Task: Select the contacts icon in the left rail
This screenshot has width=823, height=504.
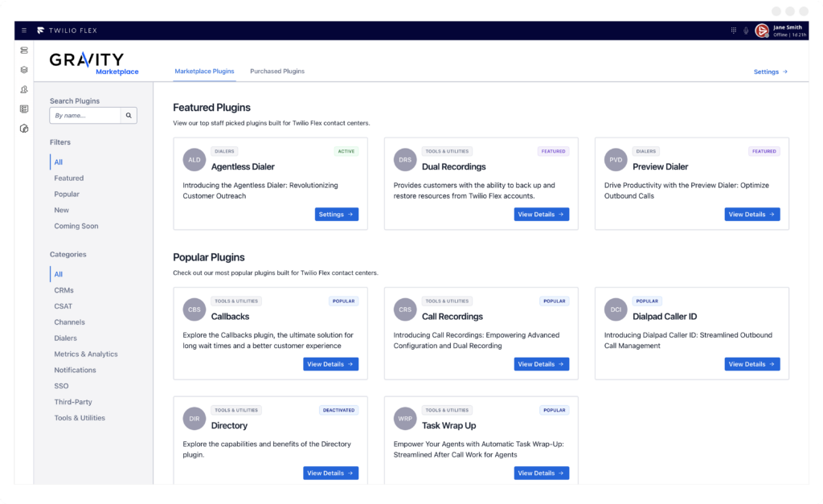Action: [x=23, y=90]
